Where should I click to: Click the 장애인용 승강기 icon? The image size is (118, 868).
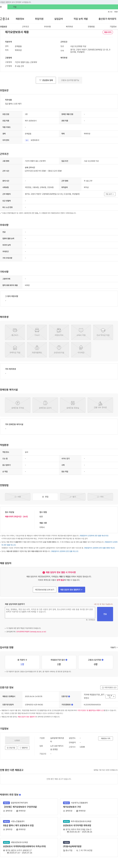[45, 405]
